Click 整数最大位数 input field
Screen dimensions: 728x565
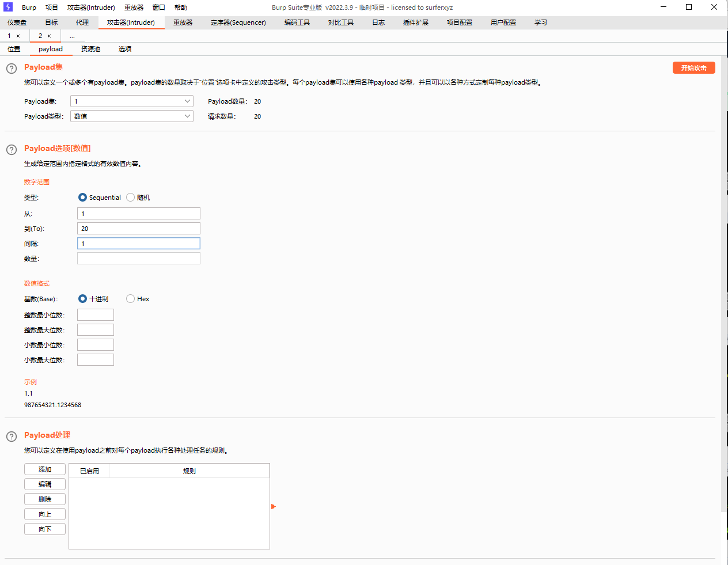tap(96, 330)
